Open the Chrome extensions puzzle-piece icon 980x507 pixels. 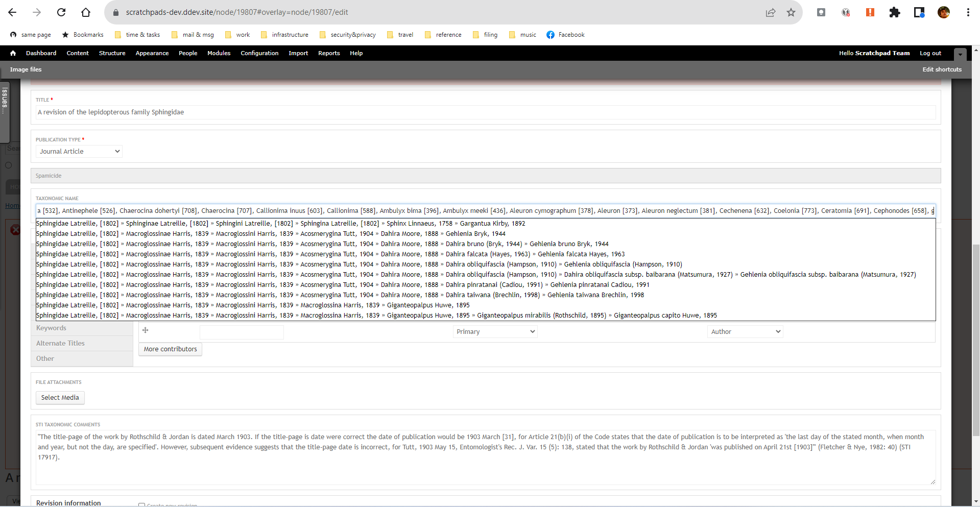tap(895, 12)
